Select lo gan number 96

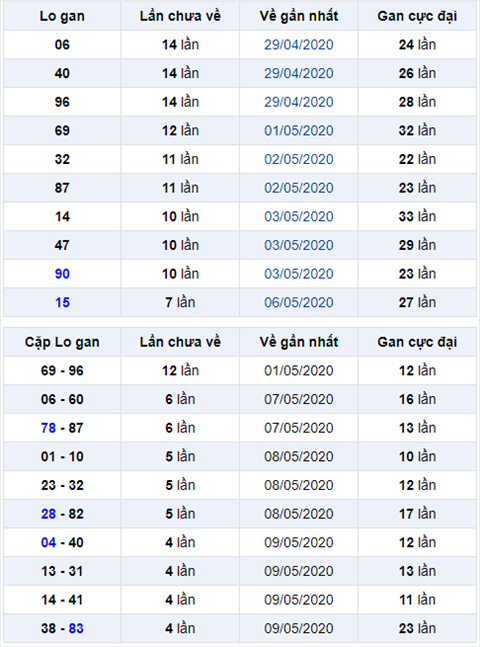(62, 102)
